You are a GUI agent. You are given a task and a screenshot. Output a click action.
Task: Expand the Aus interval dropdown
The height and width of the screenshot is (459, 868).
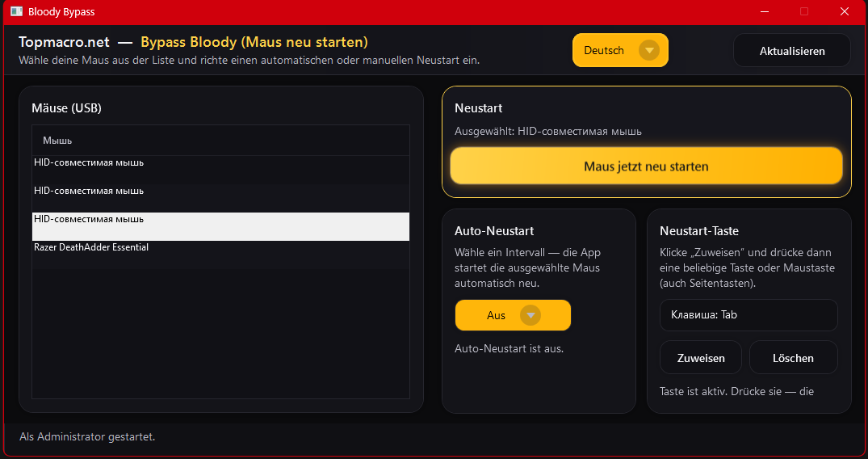pos(513,315)
